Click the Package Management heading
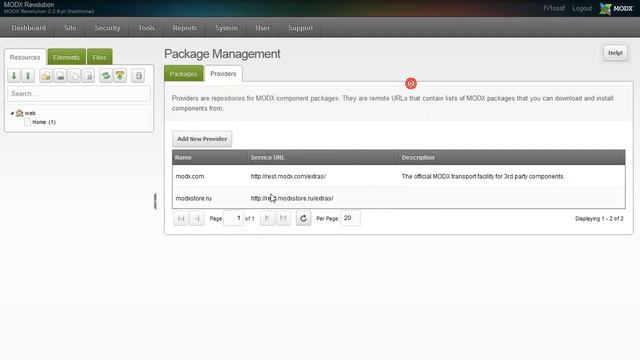Screen dimensions: 640x360 click(222, 54)
